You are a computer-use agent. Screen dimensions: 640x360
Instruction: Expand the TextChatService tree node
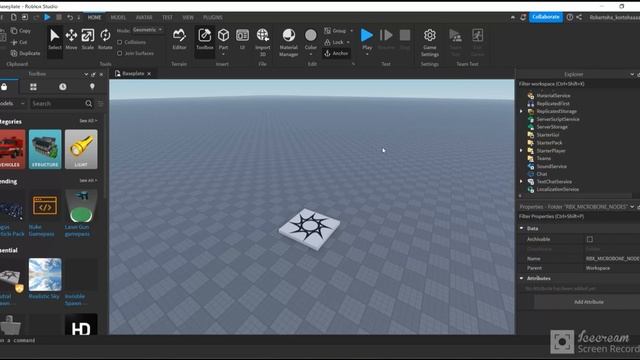click(x=521, y=182)
